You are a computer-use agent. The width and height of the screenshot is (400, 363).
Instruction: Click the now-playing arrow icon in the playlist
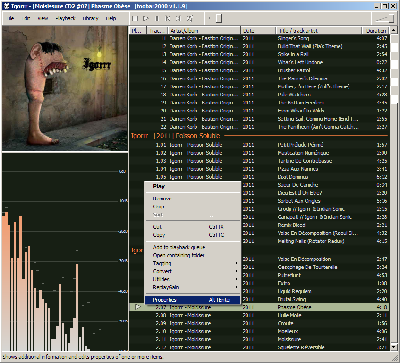coord(138,307)
